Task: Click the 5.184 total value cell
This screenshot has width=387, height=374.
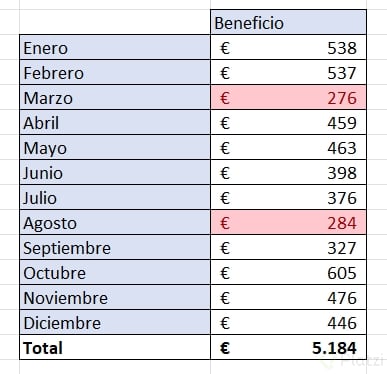Action: click(x=288, y=347)
